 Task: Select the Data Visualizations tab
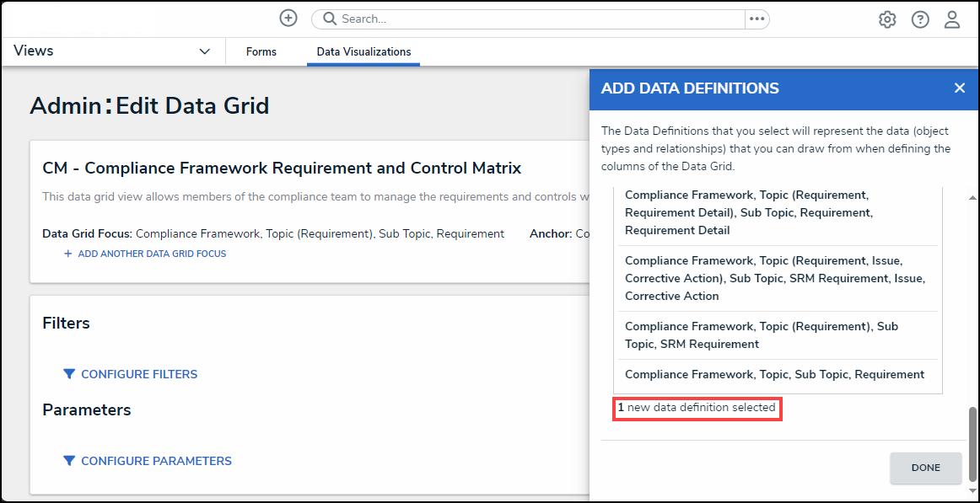click(x=363, y=52)
